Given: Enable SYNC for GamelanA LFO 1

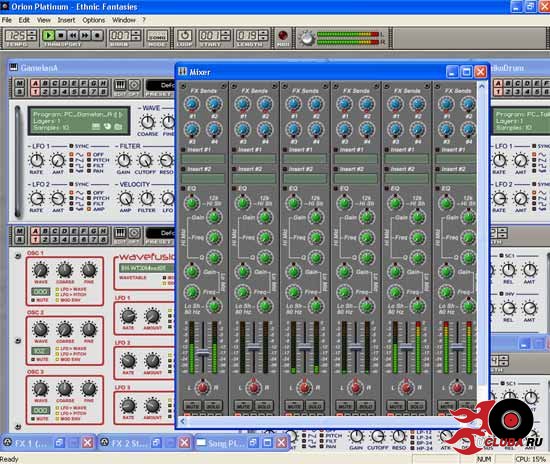Looking at the screenshot, I should click(x=72, y=146).
